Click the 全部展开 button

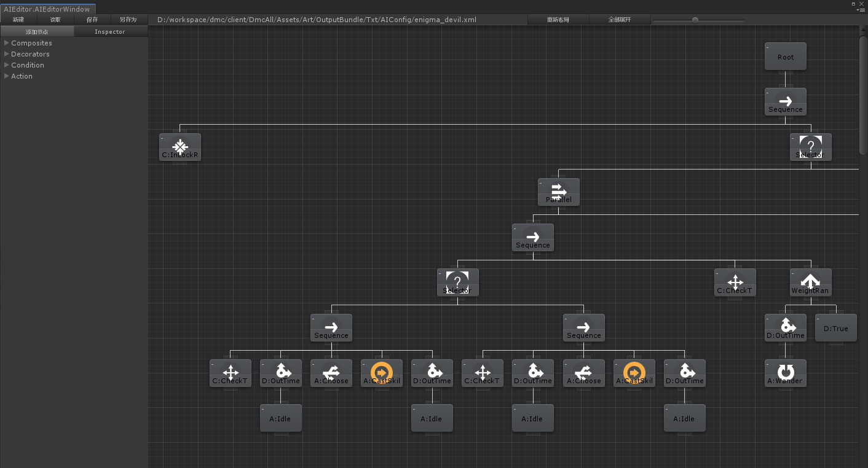coord(620,20)
